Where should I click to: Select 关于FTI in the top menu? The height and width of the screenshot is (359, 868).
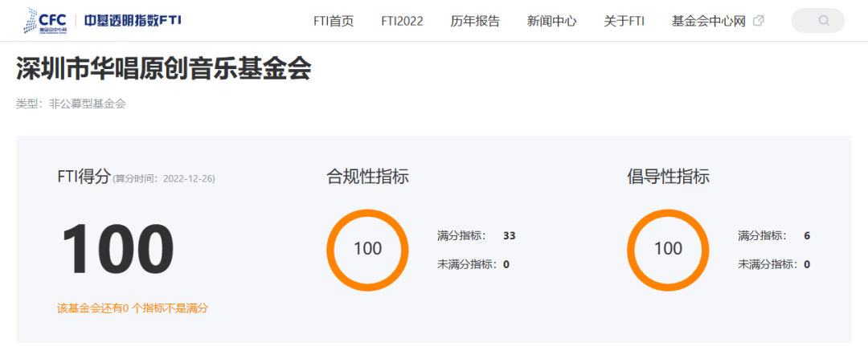click(624, 21)
